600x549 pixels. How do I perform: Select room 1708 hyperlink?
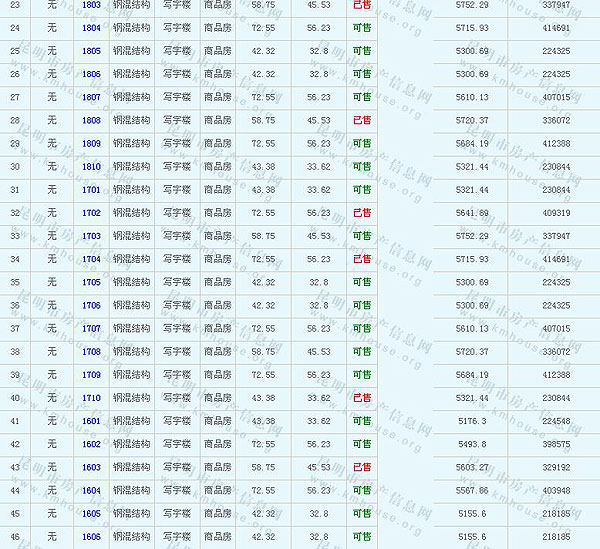[x=91, y=352]
